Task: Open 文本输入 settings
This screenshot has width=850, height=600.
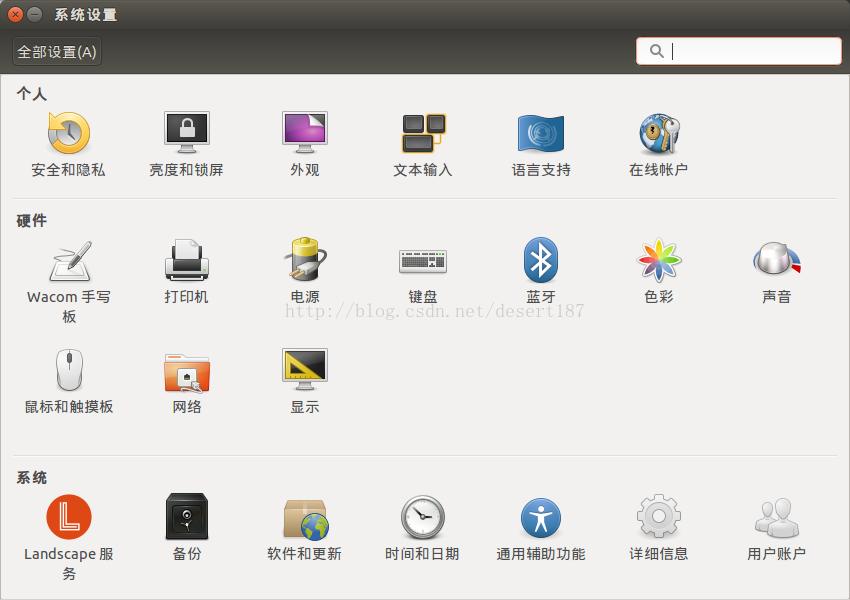Action: (422, 140)
